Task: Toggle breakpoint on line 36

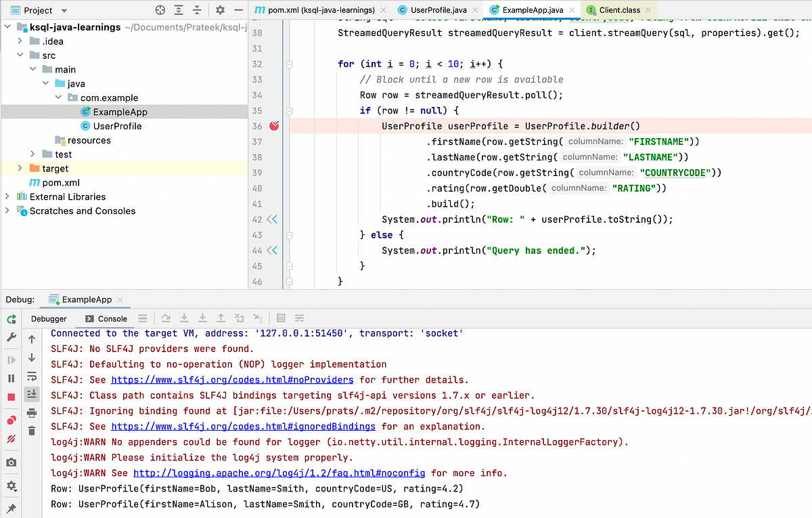Action: click(x=275, y=126)
